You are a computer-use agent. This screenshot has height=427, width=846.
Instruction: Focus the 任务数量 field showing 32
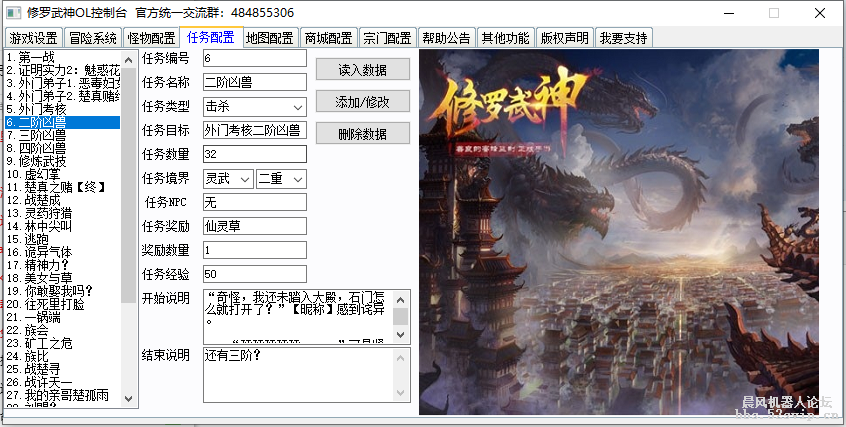255,154
